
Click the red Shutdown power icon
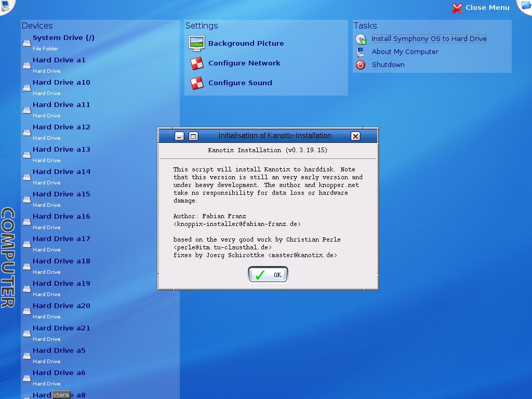coord(361,65)
